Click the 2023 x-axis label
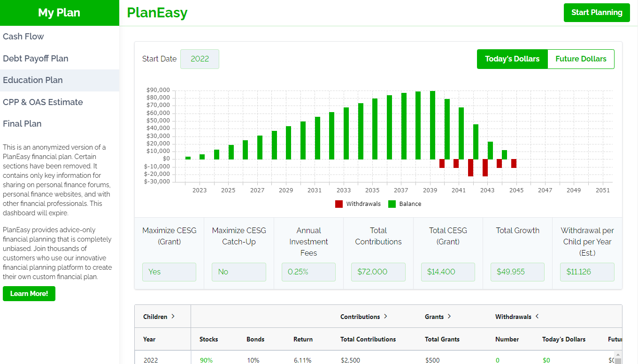 coord(200,190)
